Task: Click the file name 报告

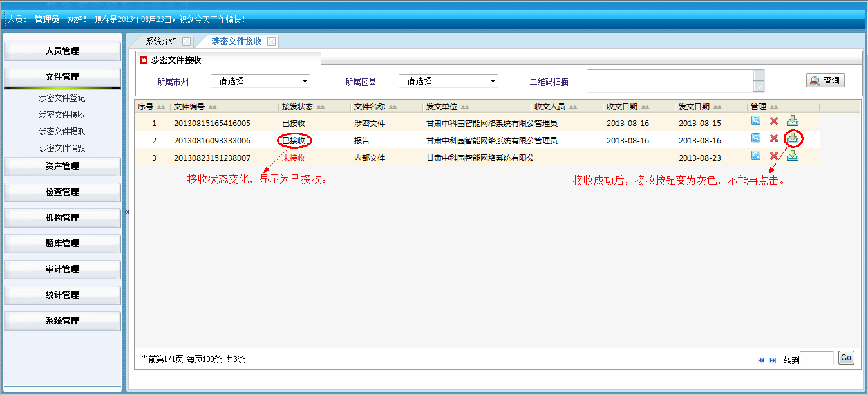Action: (x=362, y=140)
